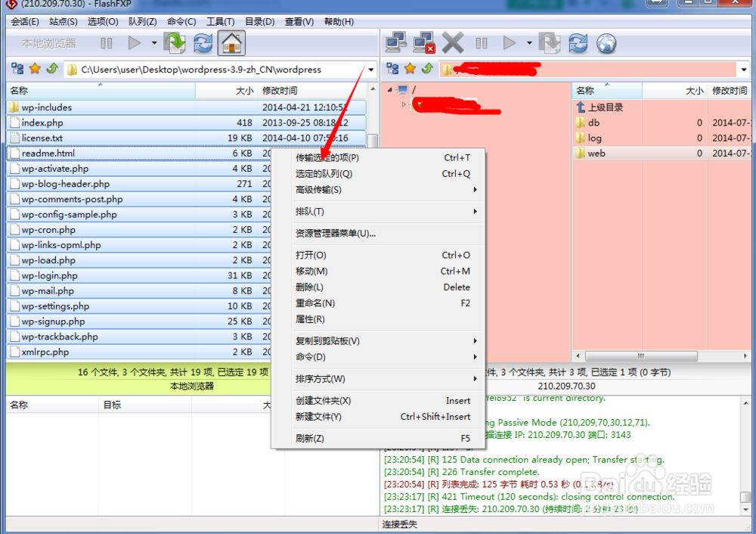Choose 移动(M) in context menu
Screen dimensions: 756x534
379,271
